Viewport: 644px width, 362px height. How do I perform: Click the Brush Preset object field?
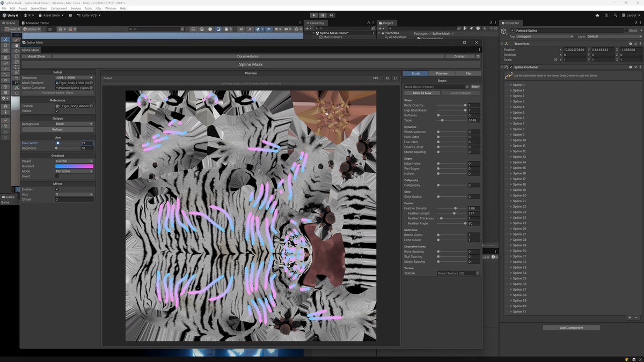pos(436,87)
